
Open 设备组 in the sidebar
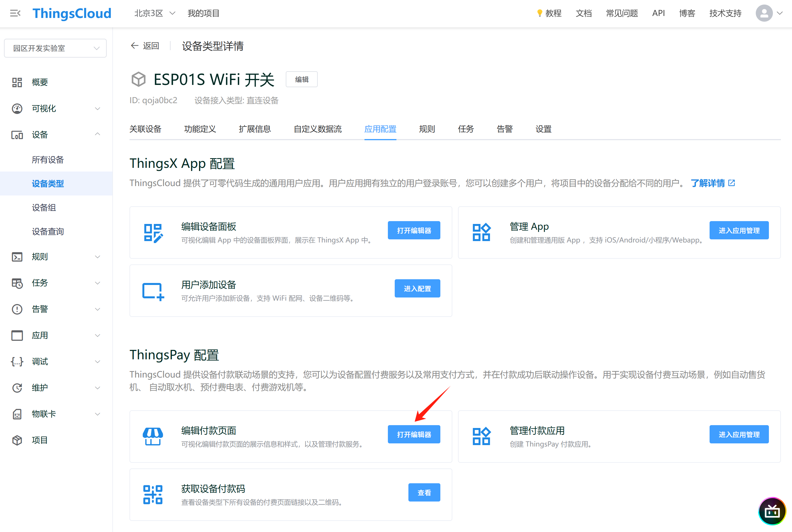click(56, 207)
